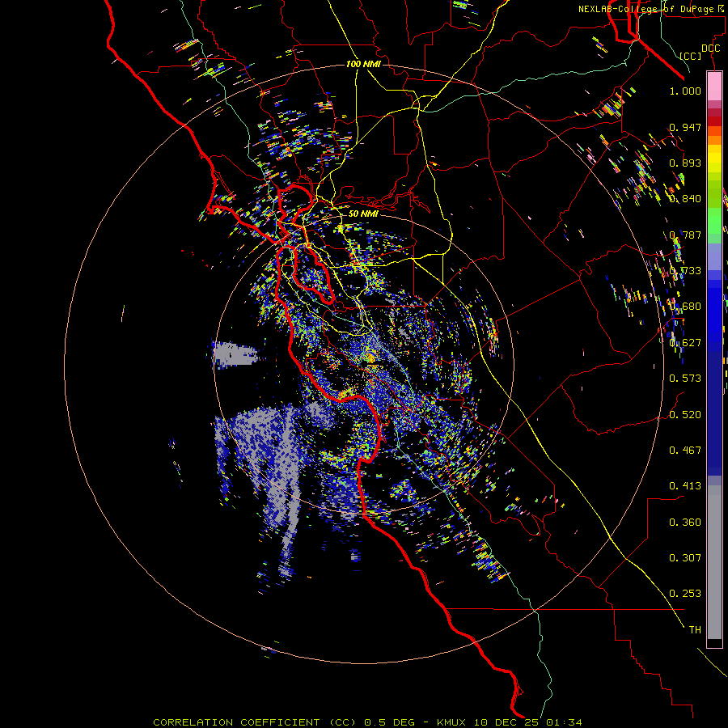Click the DCC label above the color scale
The image size is (728, 728).
pyautogui.click(x=710, y=49)
